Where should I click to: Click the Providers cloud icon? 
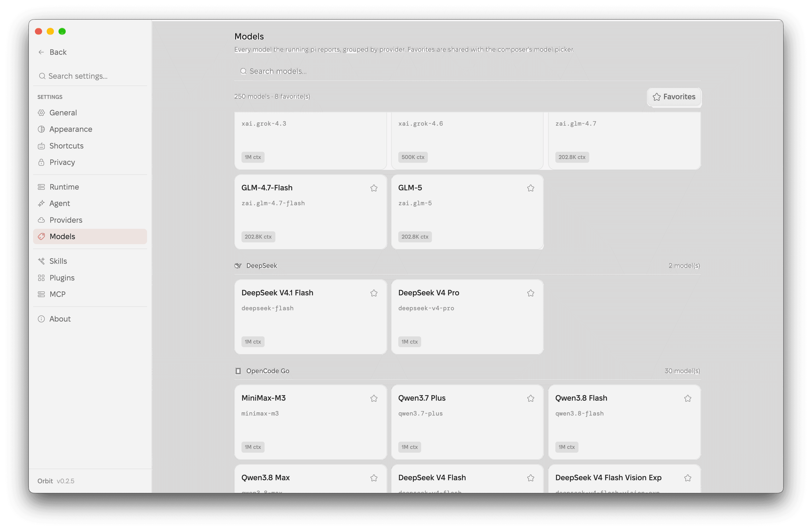point(41,220)
